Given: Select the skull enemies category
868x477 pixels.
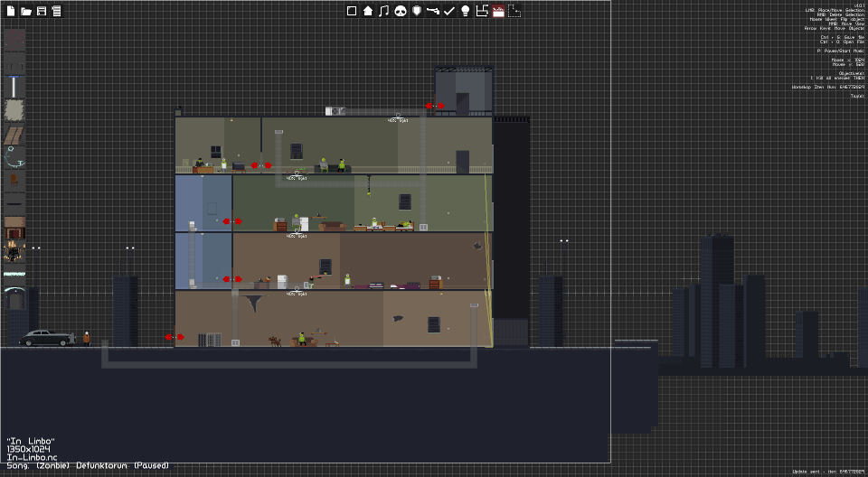Looking at the screenshot, I should [401, 11].
